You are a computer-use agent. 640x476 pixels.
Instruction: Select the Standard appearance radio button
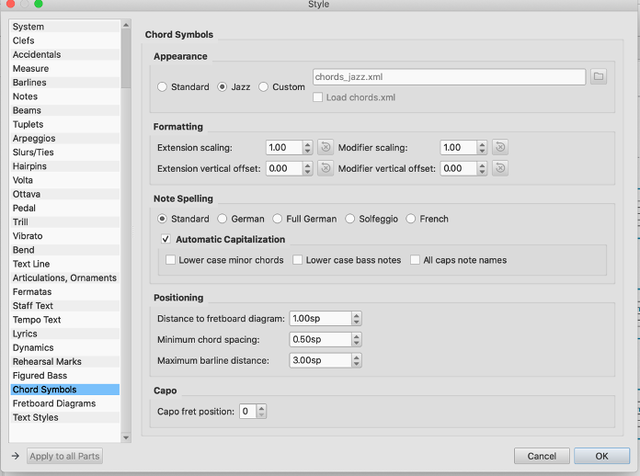tap(162, 87)
